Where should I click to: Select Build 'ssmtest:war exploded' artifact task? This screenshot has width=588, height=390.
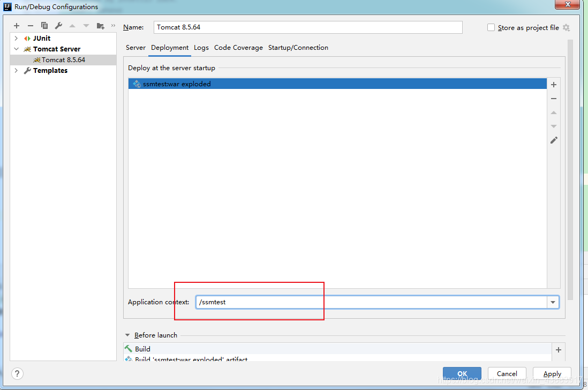[x=337, y=358]
